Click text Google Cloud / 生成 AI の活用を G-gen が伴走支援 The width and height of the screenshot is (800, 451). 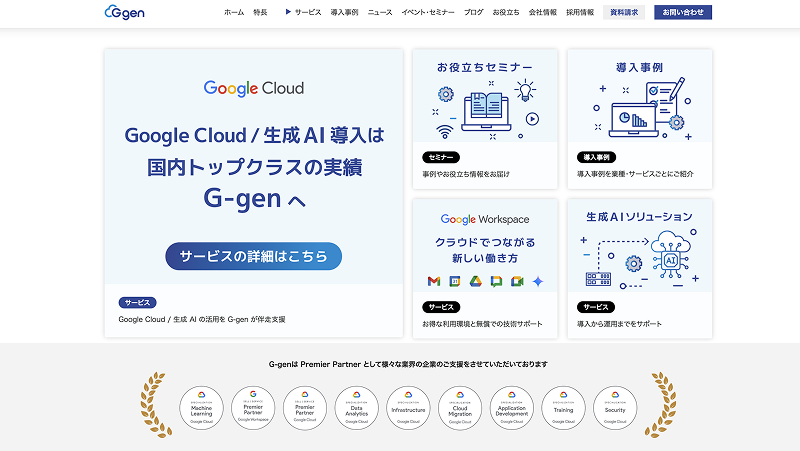202,319
